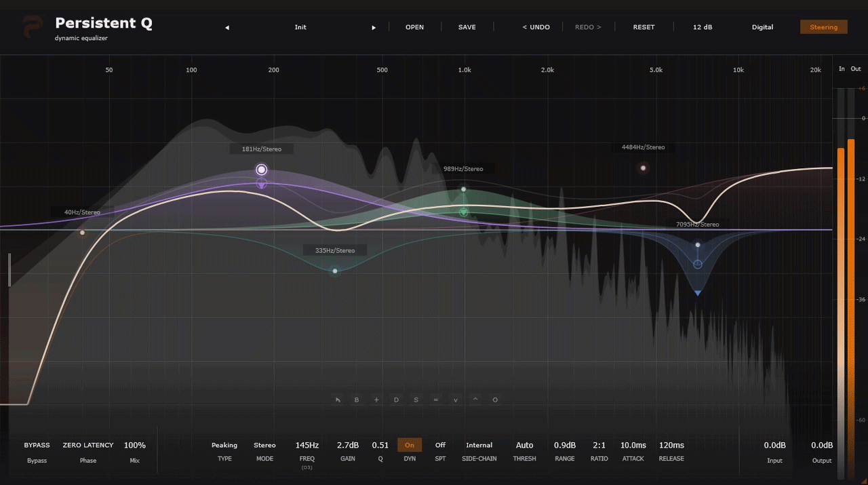This screenshot has width=868, height=485.
Task: Select the arrow pointer tool icon
Action: click(338, 400)
